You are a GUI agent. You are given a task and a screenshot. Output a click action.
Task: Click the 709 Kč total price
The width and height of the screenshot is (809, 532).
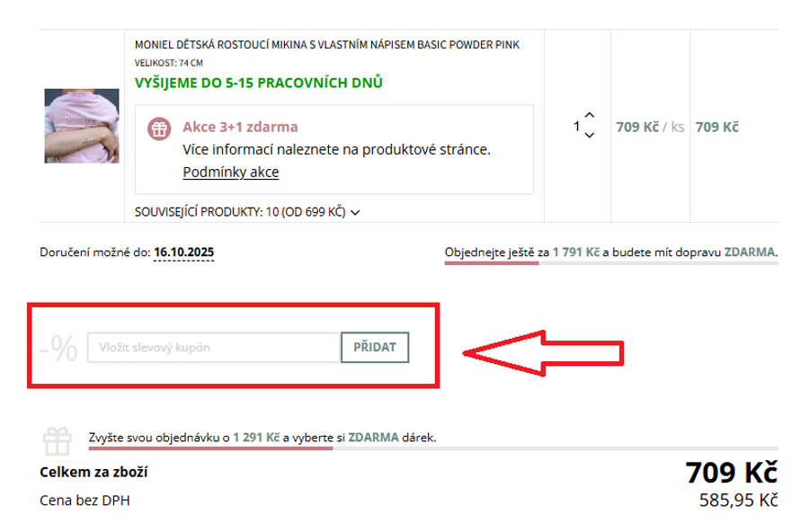click(x=731, y=472)
